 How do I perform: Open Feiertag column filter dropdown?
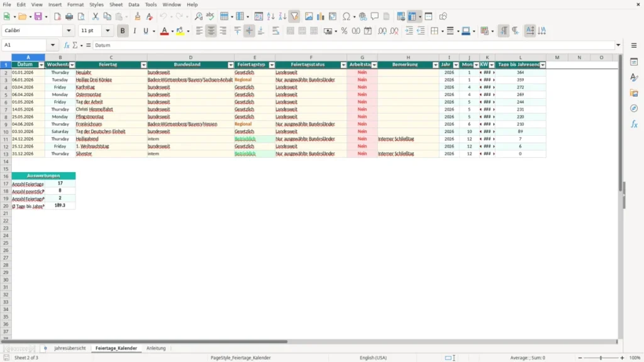[x=143, y=65]
